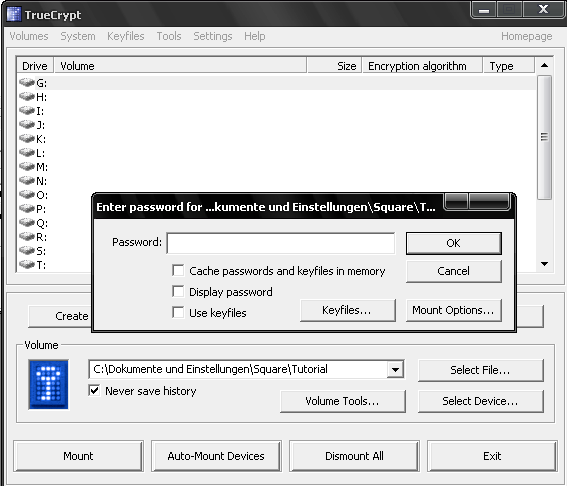Screen dimensions: 569x490
Task: Click the drive list scrollbar thumb
Action: pos(544,137)
